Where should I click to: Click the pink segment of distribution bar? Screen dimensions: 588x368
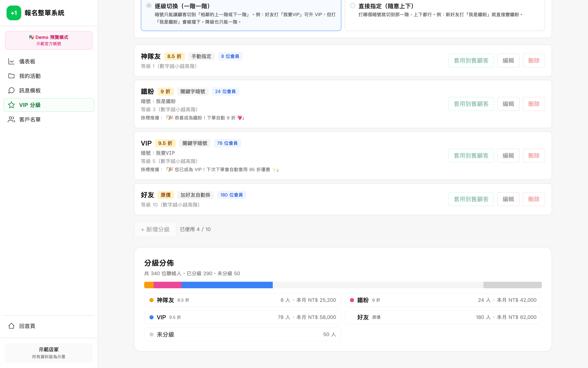pyautogui.click(x=167, y=285)
